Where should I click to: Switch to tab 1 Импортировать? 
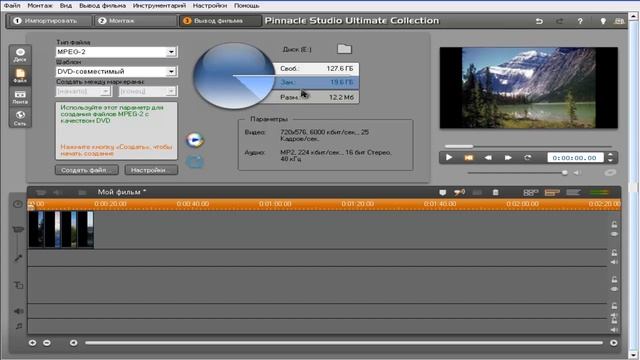pyautogui.click(x=50, y=20)
